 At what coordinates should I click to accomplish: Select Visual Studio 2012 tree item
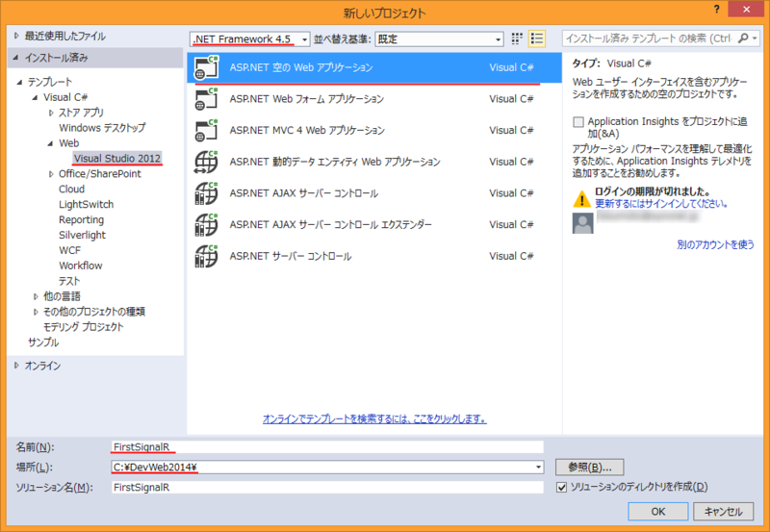116,159
